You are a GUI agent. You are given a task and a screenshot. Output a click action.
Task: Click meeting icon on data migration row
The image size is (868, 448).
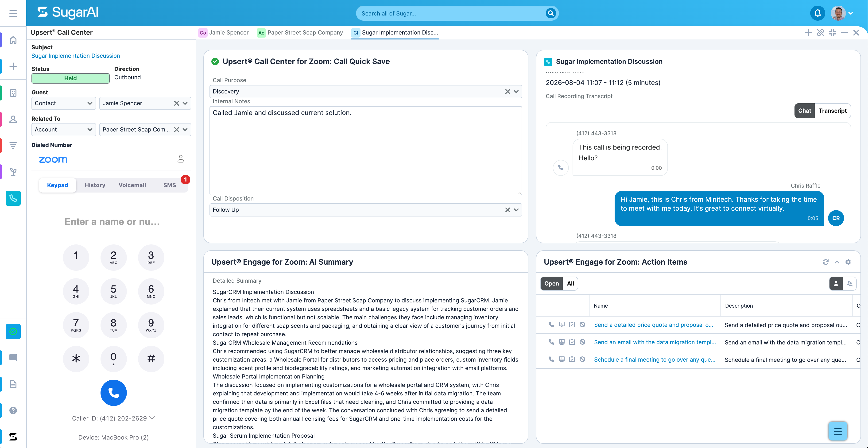(561, 342)
